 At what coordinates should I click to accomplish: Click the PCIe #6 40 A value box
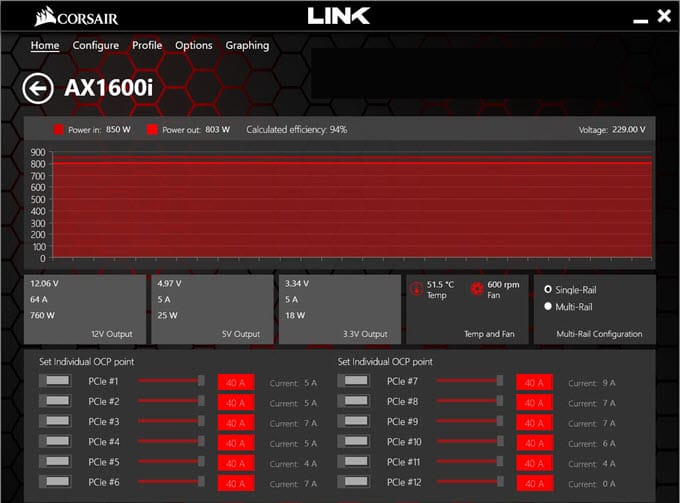pyautogui.click(x=236, y=483)
